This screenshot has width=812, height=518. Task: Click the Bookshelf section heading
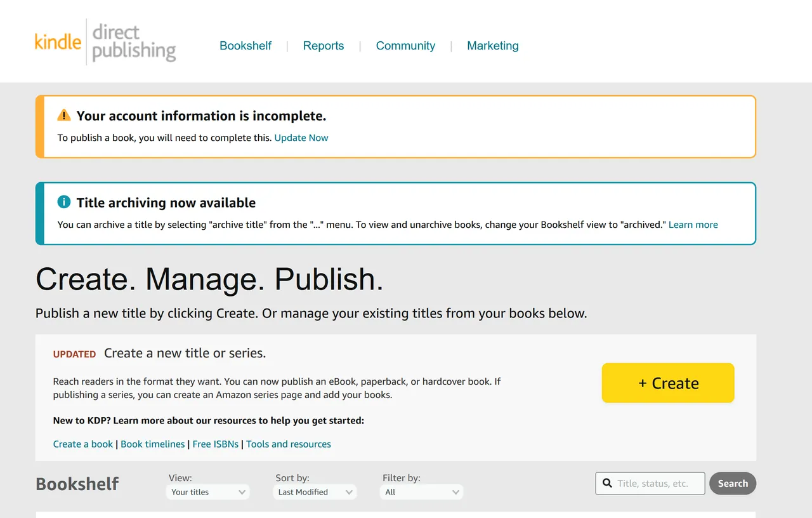tap(77, 484)
